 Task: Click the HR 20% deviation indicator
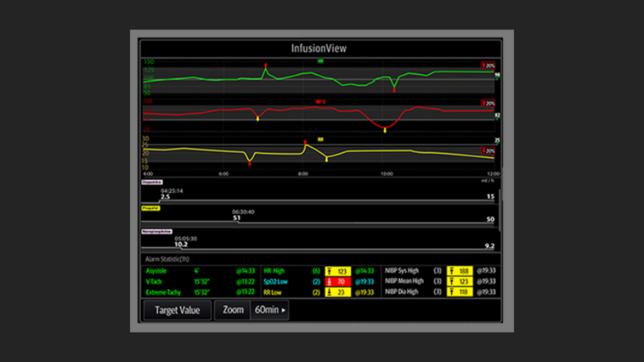(488, 66)
